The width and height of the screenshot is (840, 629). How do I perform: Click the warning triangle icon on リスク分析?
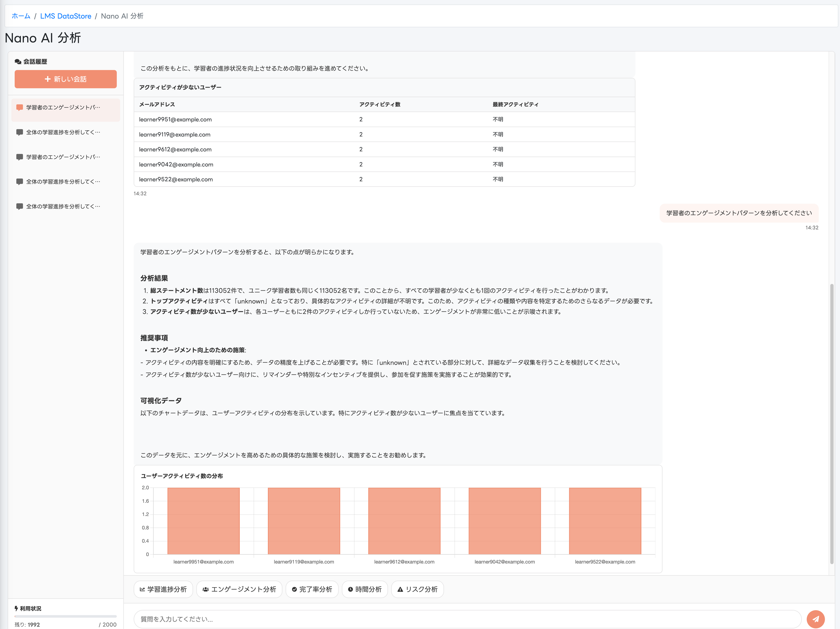click(x=400, y=589)
